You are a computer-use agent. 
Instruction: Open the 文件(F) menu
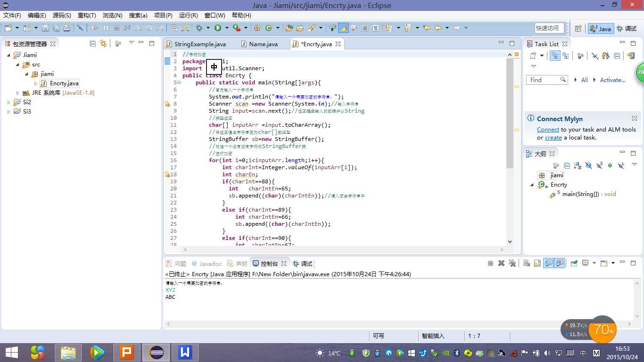[12, 16]
